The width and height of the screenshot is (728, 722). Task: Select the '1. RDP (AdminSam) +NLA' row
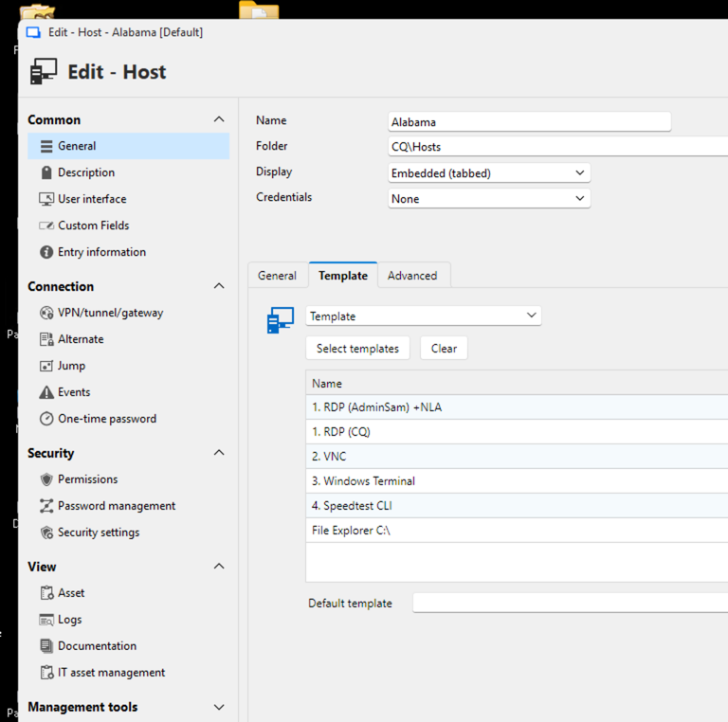(517, 407)
